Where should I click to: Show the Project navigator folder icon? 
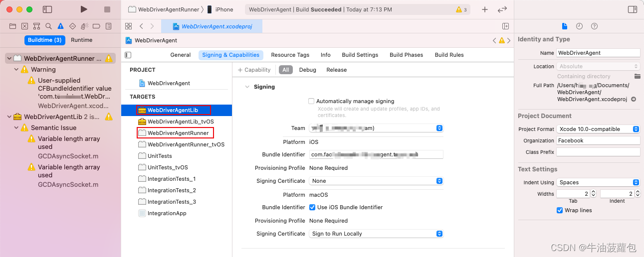point(13,26)
